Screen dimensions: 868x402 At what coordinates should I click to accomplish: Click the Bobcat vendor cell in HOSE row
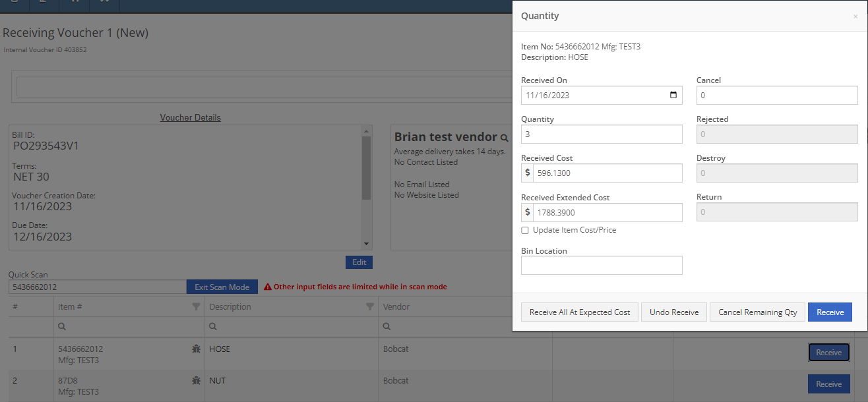(x=396, y=349)
